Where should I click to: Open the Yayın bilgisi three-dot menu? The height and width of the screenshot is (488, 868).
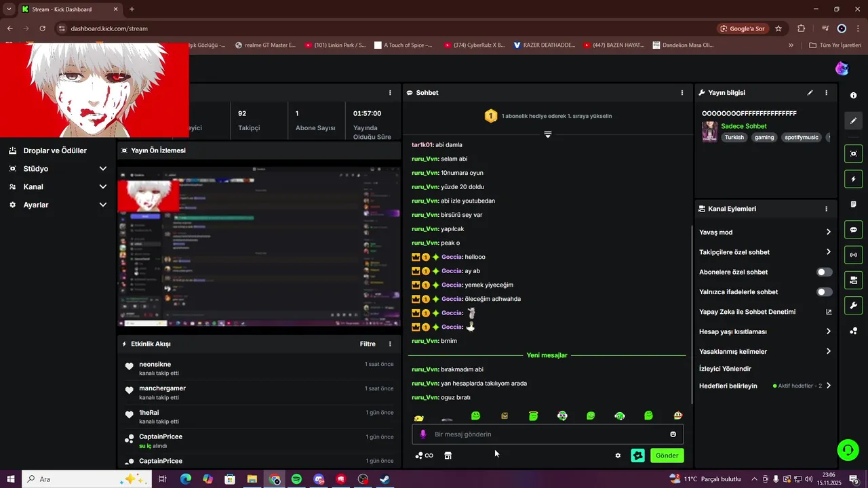(x=826, y=93)
